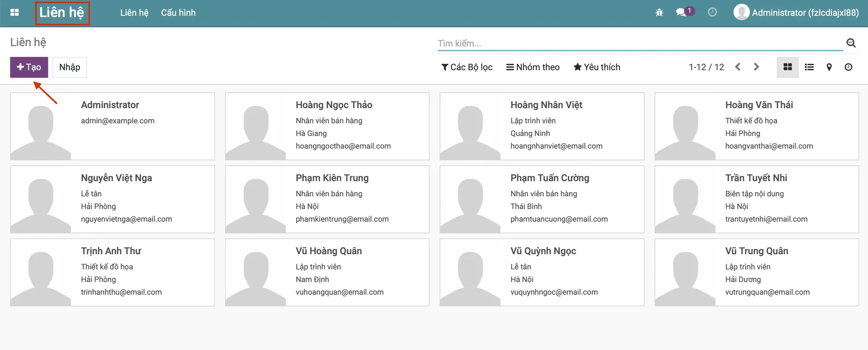Switch to map view
The height and width of the screenshot is (350, 868).
[x=829, y=67]
